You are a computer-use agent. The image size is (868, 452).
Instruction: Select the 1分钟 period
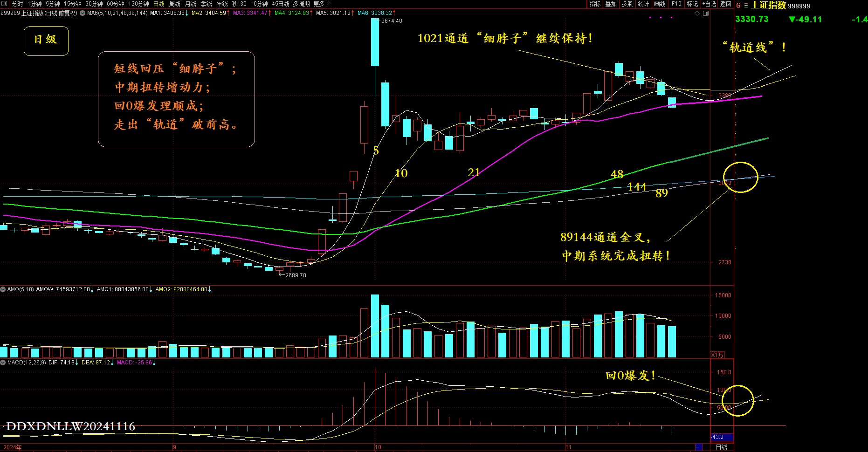pyautogui.click(x=34, y=4)
